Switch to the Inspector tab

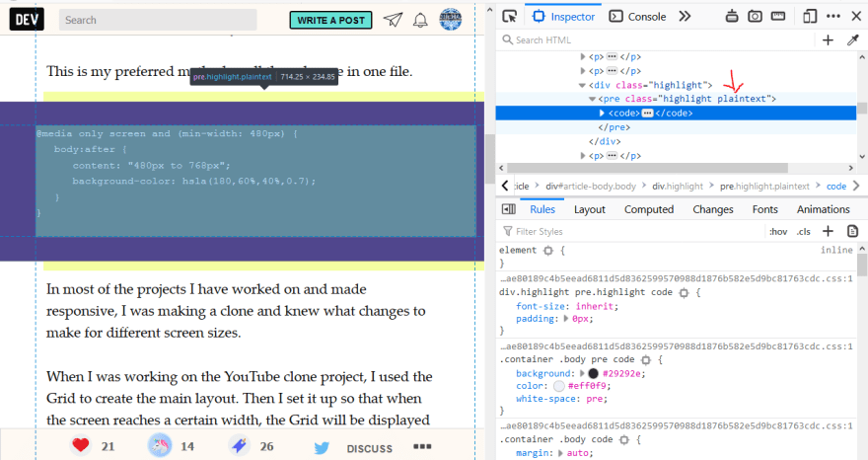click(563, 17)
